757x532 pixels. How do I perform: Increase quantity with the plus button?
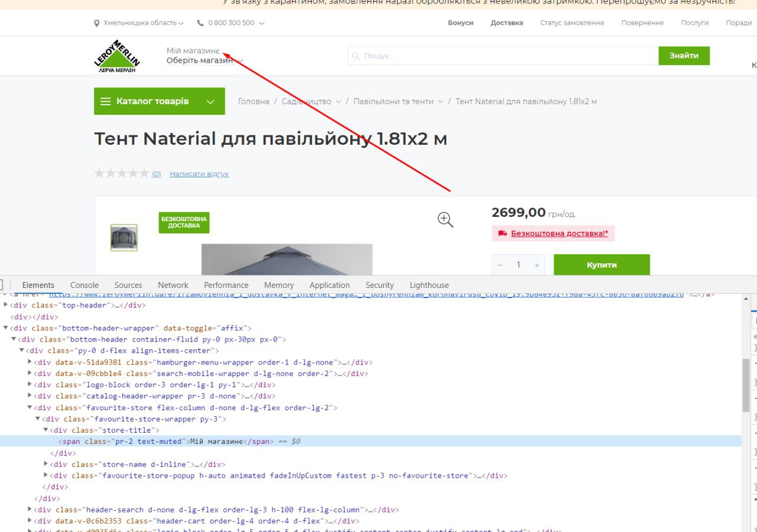[x=536, y=265]
